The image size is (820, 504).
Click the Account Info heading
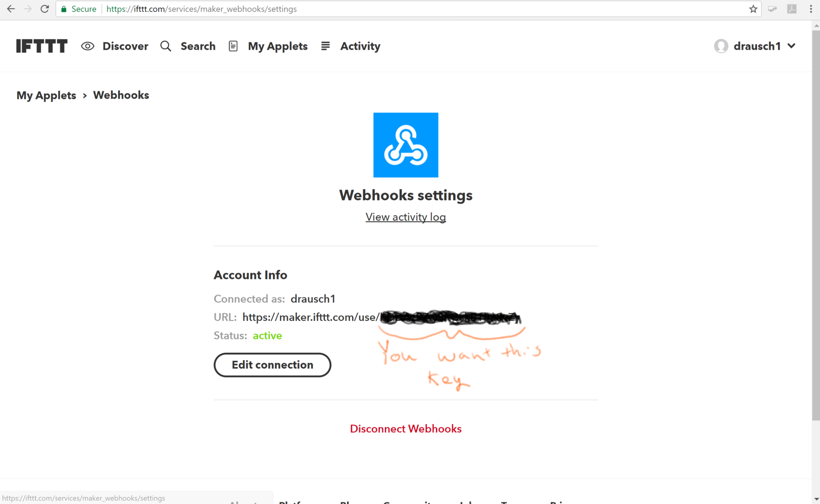pyautogui.click(x=251, y=275)
